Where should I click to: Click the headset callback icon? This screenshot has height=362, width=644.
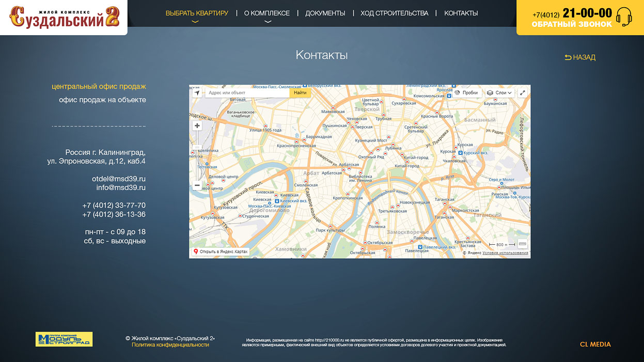click(x=624, y=17)
